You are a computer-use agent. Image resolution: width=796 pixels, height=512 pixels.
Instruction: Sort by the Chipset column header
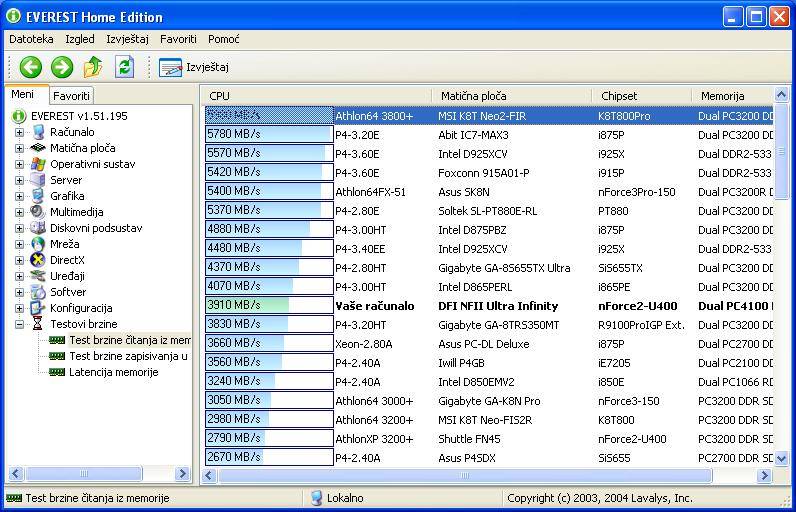tap(619, 96)
